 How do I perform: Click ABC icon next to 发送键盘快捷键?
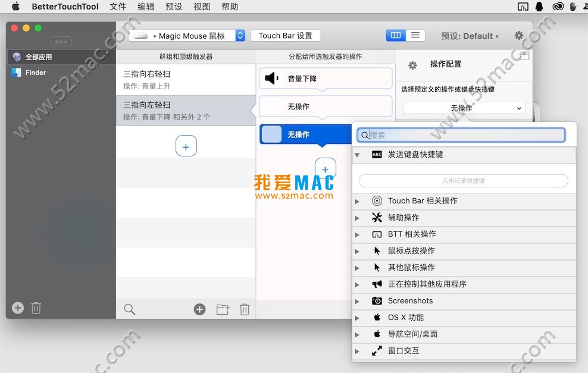(x=377, y=155)
